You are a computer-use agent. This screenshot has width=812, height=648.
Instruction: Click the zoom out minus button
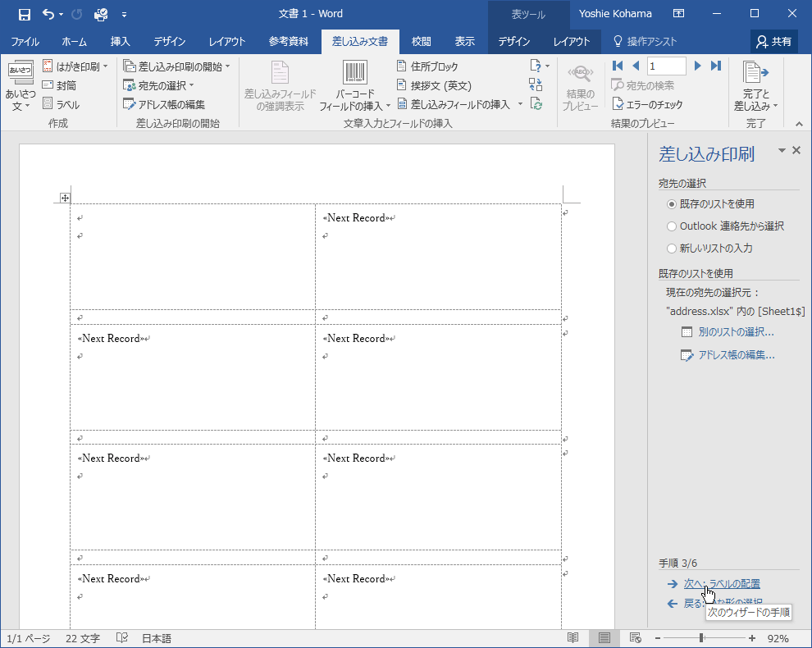point(658,637)
